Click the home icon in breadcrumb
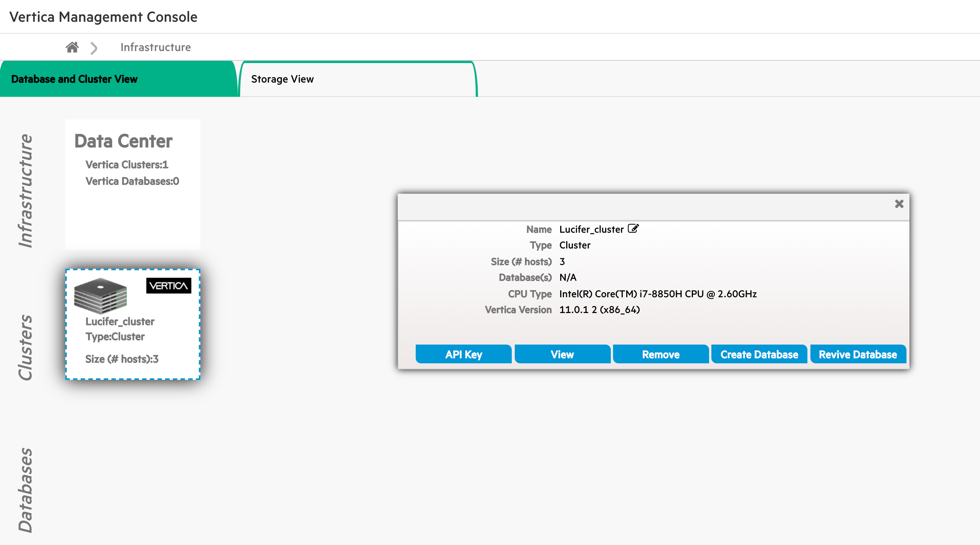Viewport: 980px width, 545px height. click(72, 47)
